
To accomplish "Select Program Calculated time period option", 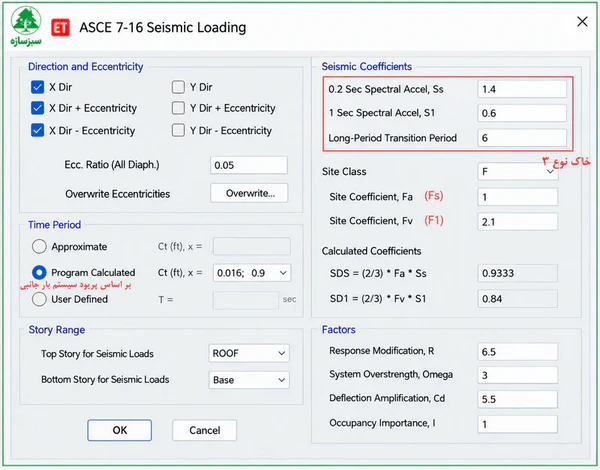I will point(39,273).
